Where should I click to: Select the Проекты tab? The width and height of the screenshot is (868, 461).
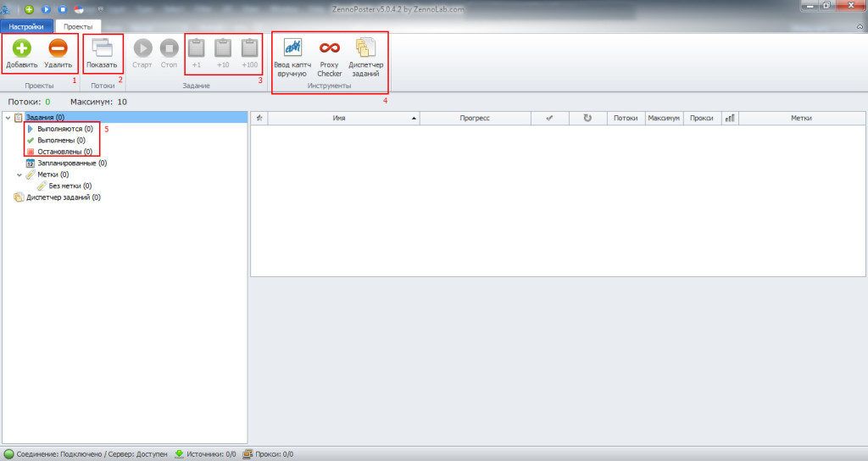point(78,26)
